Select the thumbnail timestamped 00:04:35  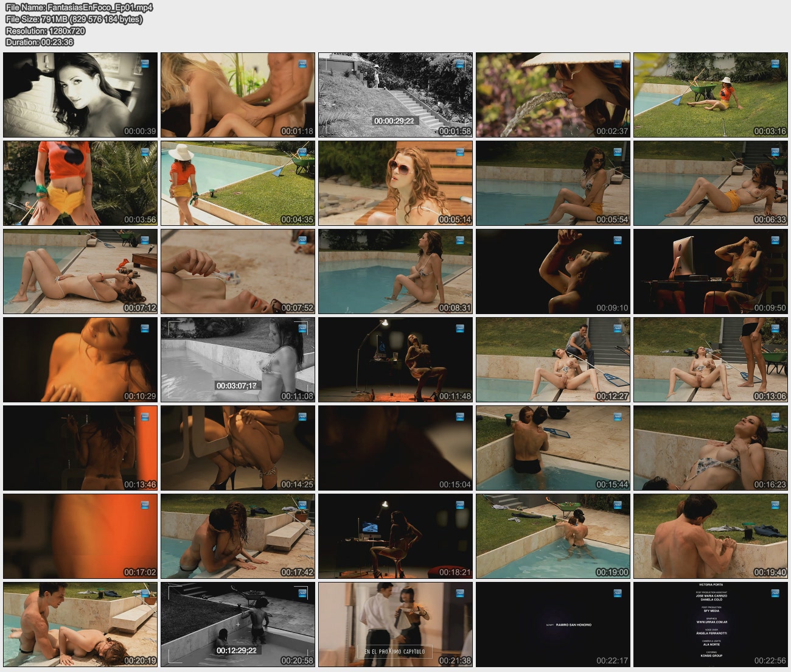click(x=238, y=183)
